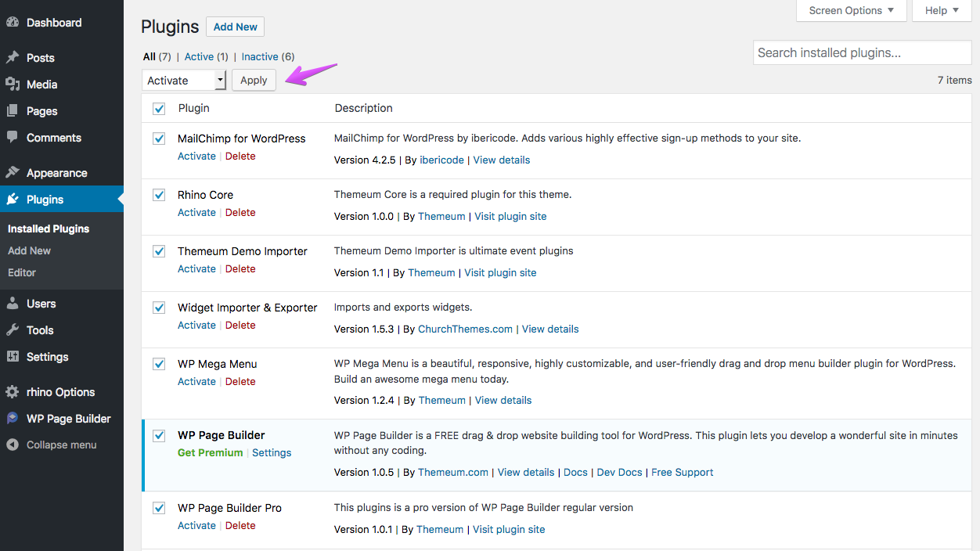980x551 pixels.
Task: Toggle the select-all checkbox in header
Action: pos(159,108)
